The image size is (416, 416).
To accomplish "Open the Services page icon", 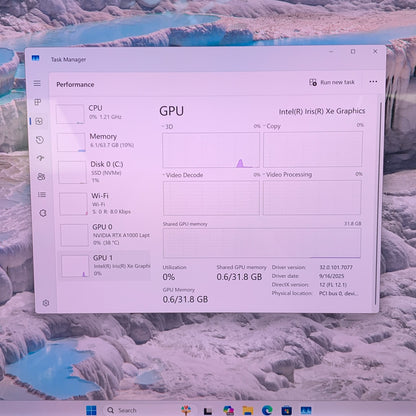I will point(43,213).
